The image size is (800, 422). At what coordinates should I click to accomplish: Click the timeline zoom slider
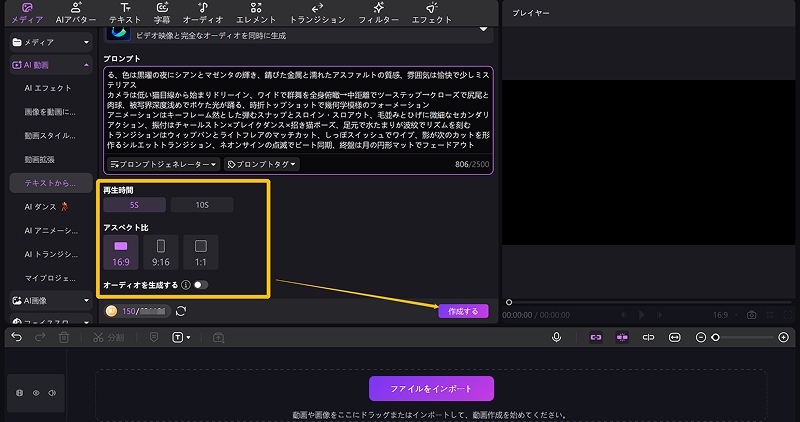744,337
